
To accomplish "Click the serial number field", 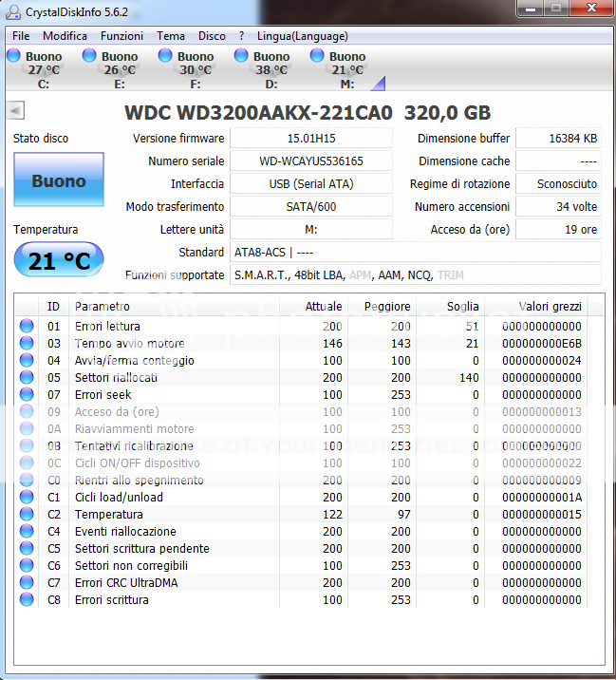I will (x=310, y=161).
